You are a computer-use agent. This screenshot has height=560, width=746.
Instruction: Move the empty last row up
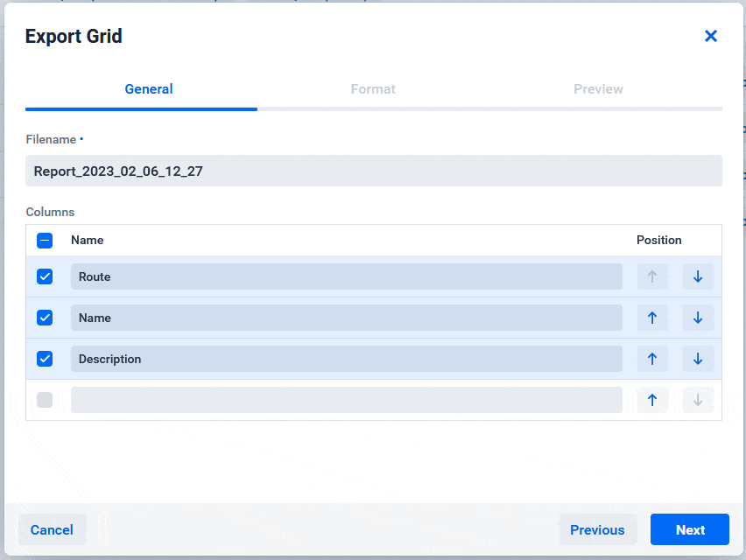(x=652, y=400)
